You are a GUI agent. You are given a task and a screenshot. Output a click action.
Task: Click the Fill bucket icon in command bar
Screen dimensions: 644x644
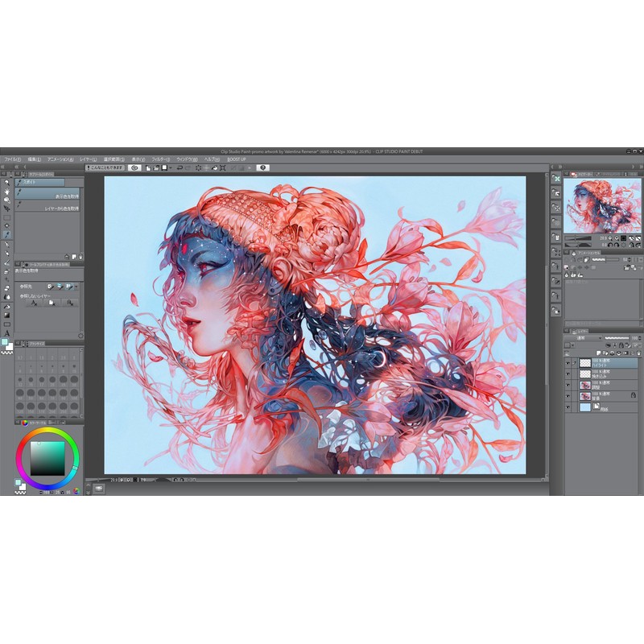214,167
